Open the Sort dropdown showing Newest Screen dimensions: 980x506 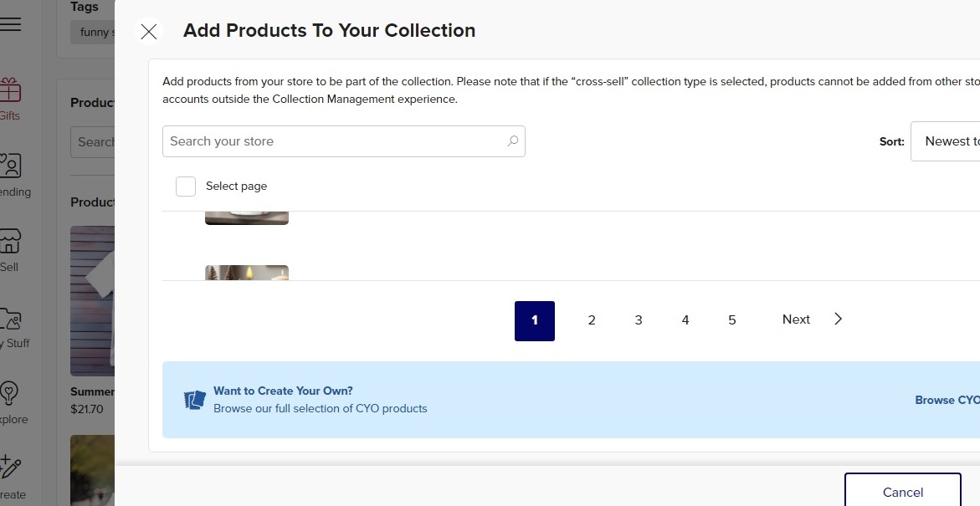tap(945, 141)
